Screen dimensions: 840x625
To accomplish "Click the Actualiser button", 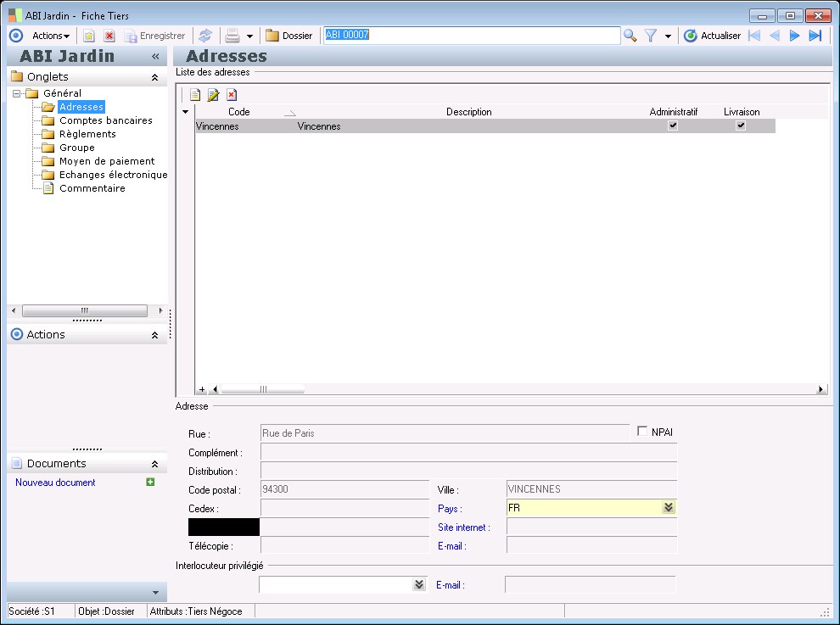I will [x=712, y=36].
